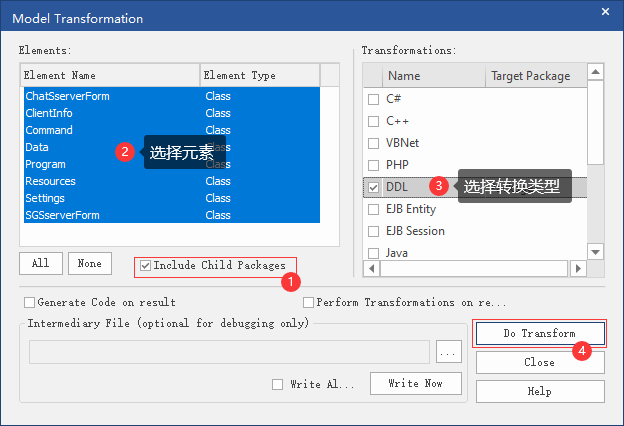
Task: Tick the EJB Session checkbox
Action: [x=373, y=231]
